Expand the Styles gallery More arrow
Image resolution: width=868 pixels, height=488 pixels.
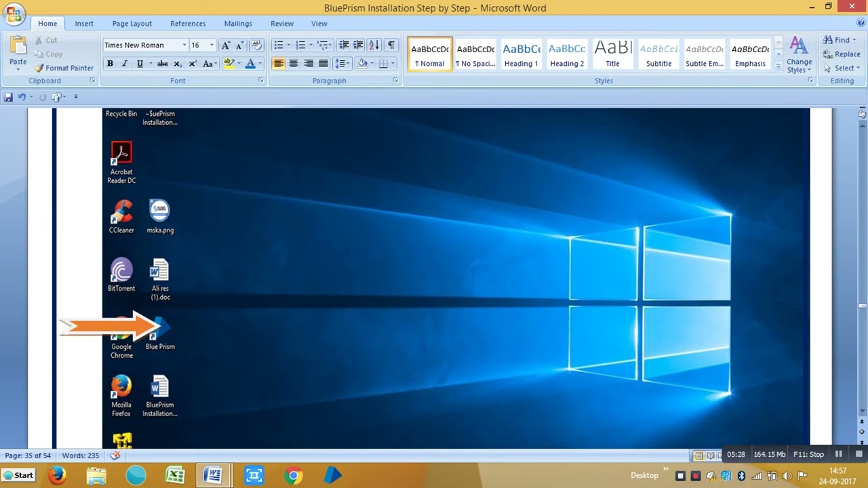778,67
